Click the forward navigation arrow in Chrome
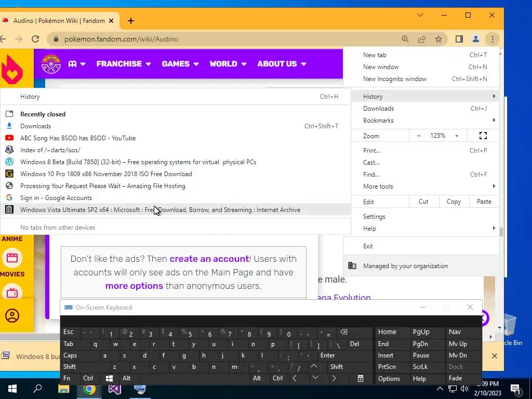This screenshot has height=399, width=532. coord(19,39)
